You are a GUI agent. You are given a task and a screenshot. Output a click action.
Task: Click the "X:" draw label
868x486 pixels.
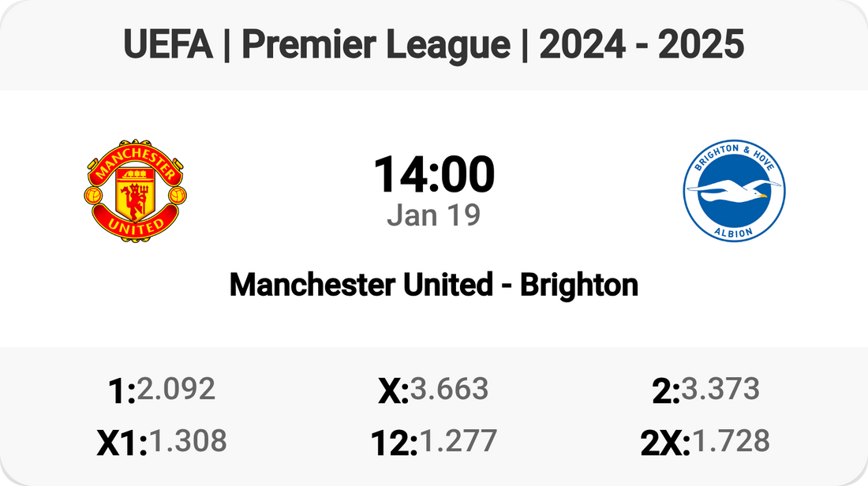[x=393, y=391]
